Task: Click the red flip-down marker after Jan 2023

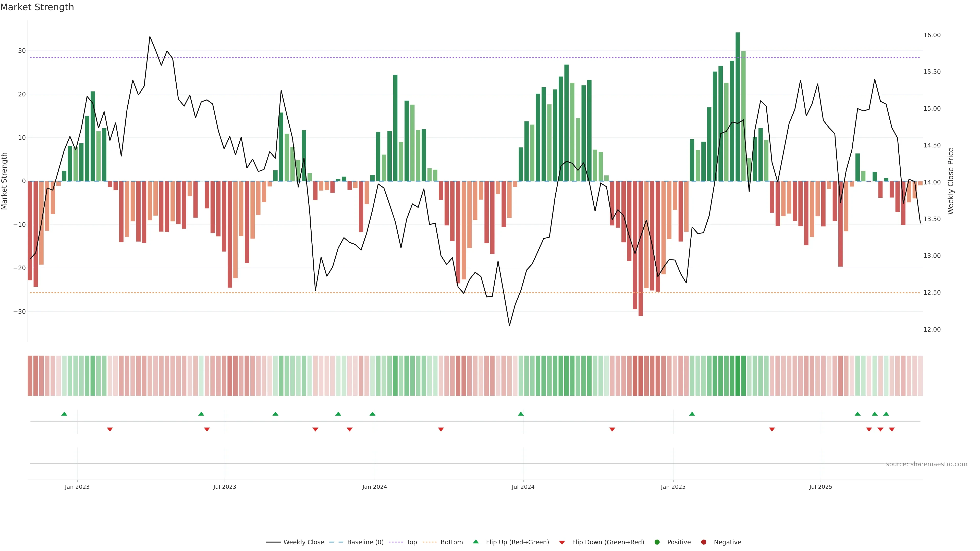Action: tap(110, 429)
